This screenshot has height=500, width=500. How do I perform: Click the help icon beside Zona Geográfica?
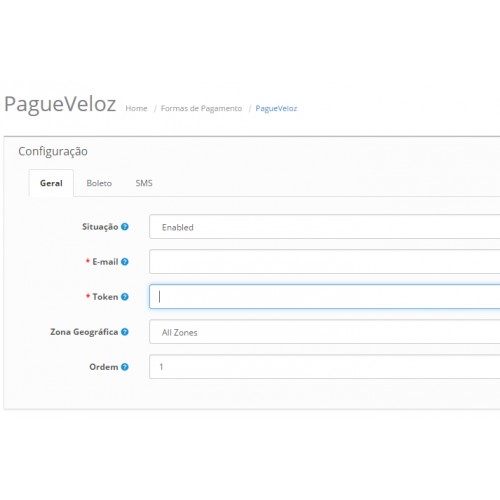125,332
